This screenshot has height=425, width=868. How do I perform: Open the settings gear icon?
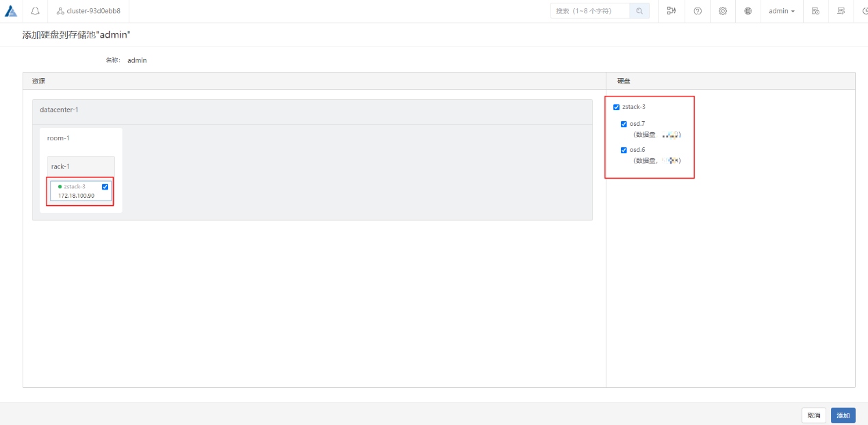723,11
